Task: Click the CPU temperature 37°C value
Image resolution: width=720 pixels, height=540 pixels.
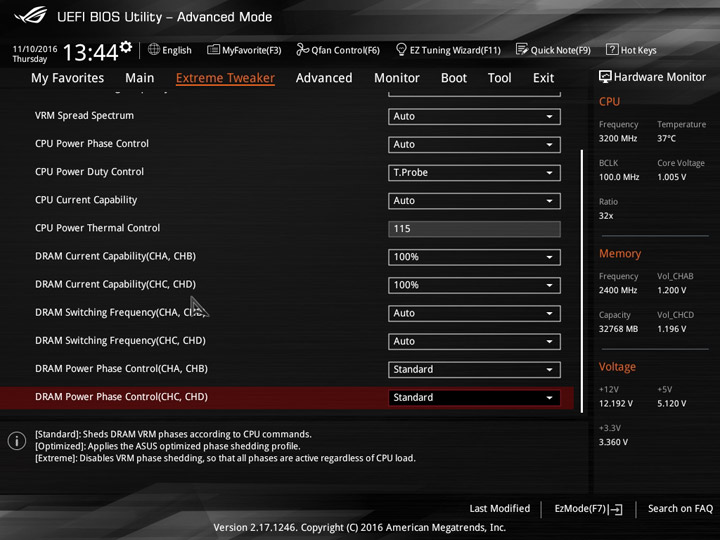Action: pyautogui.click(x=666, y=138)
